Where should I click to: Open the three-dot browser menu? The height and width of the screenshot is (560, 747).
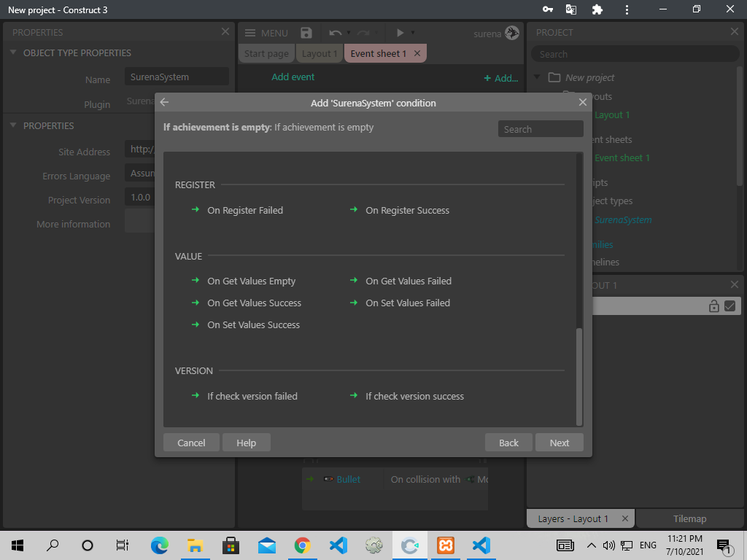[x=627, y=9]
